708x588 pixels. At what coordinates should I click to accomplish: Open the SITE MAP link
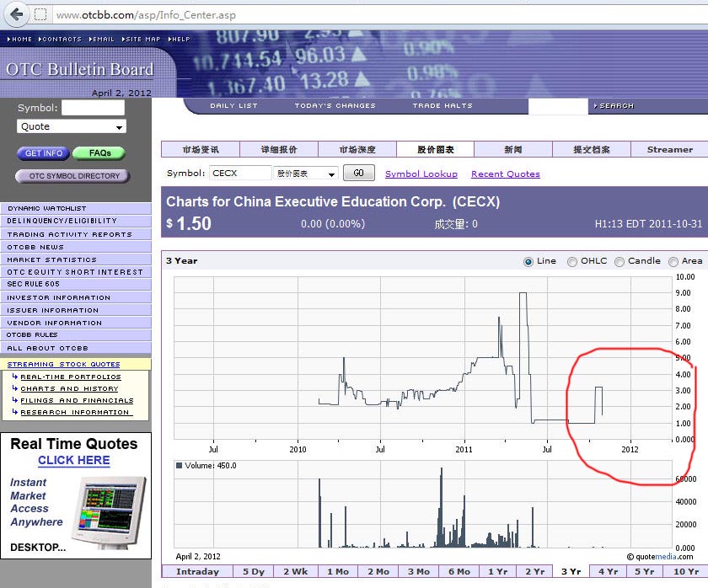(x=141, y=40)
